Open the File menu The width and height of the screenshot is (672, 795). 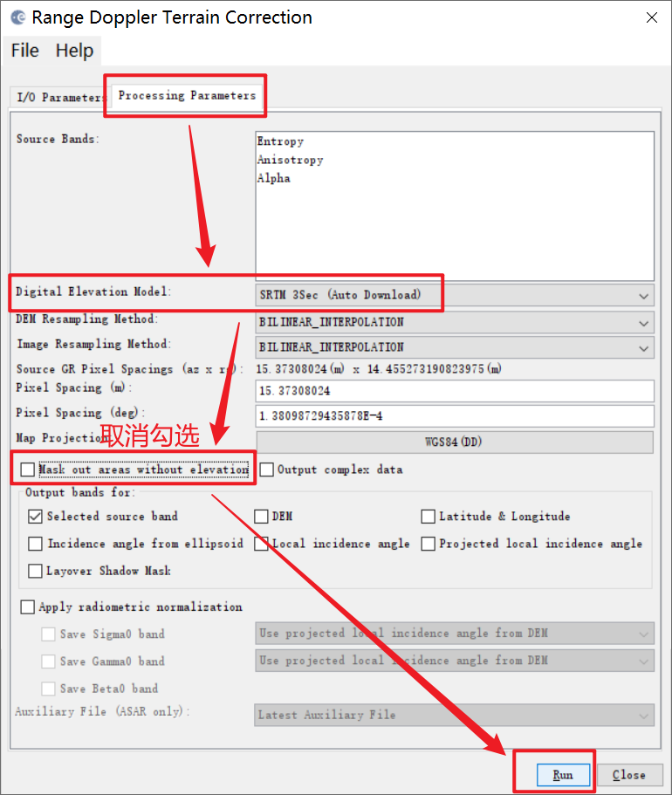(24, 51)
